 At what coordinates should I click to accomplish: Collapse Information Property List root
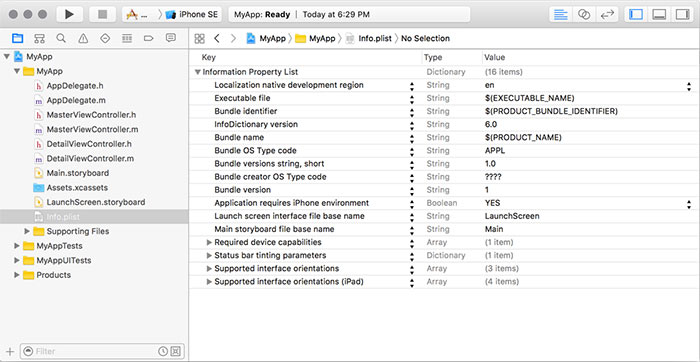198,72
